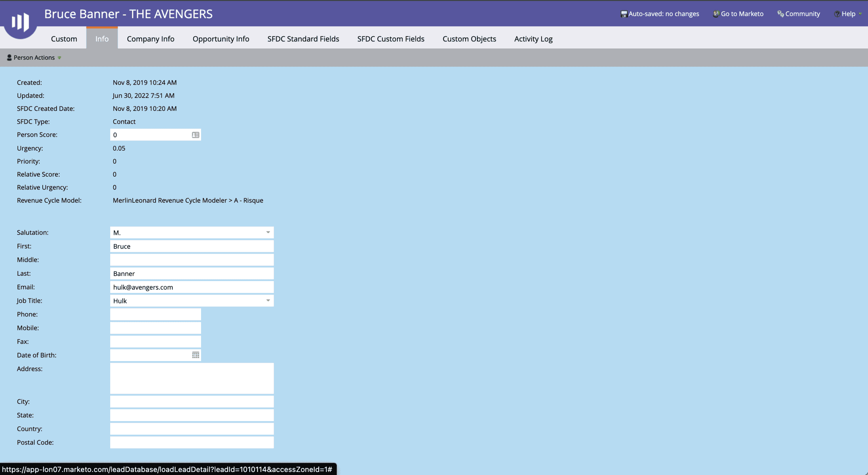The height and width of the screenshot is (475, 868).
Task: Open the SFDC Standard Fields tab
Action: (x=303, y=39)
